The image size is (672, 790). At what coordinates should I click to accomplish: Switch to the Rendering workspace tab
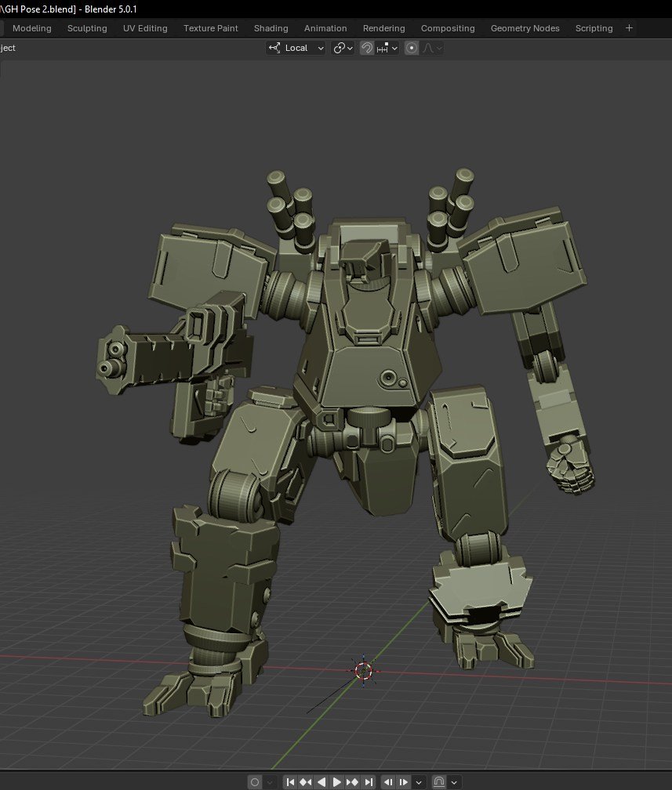384,28
